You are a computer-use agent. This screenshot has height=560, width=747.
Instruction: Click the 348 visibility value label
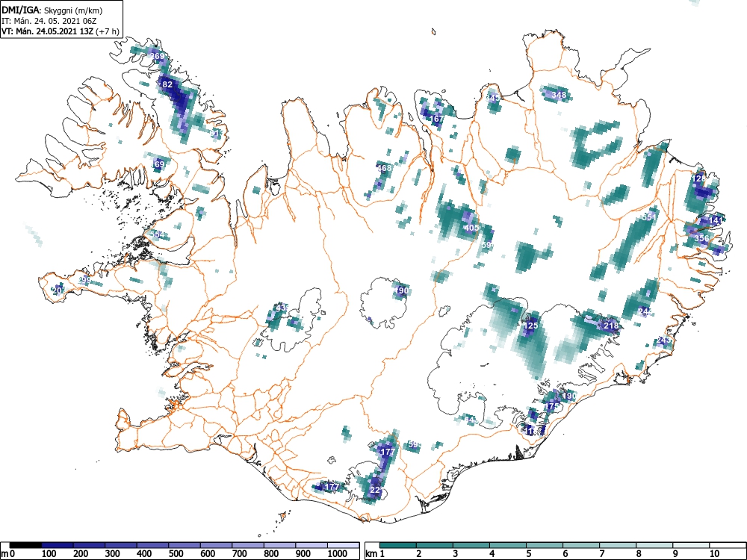coord(559,96)
